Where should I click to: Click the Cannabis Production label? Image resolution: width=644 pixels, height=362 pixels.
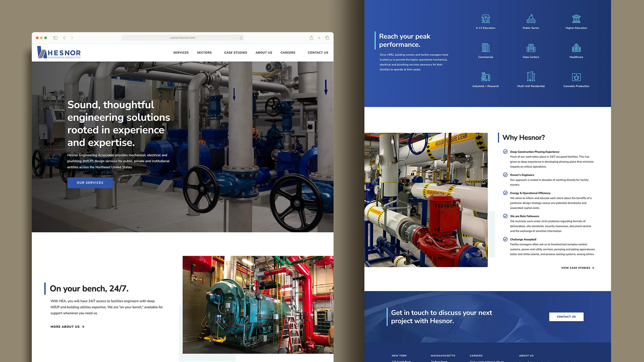576,86
